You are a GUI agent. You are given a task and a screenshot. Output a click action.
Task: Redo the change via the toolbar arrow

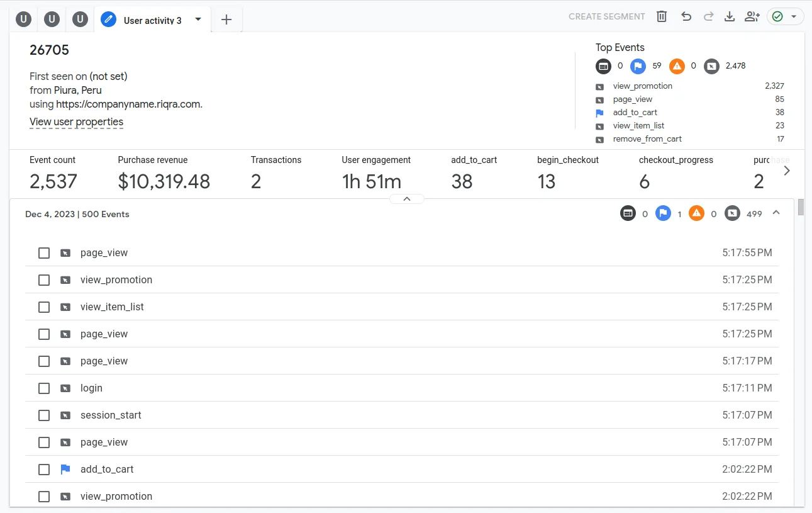pyautogui.click(x=708, y=17)
